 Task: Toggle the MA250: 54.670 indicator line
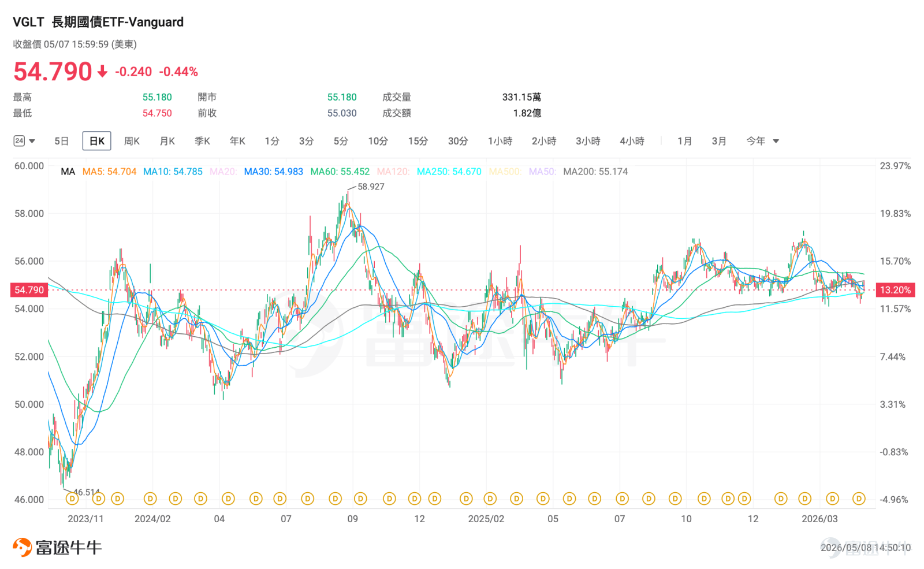click(x=449, y=172)
